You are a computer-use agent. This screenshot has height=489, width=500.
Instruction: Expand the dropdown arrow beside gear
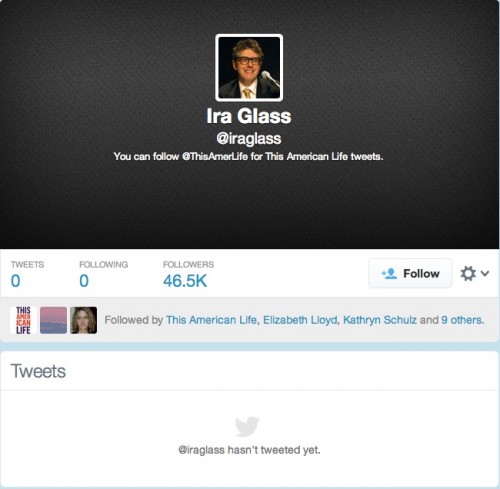coord(485,273)
